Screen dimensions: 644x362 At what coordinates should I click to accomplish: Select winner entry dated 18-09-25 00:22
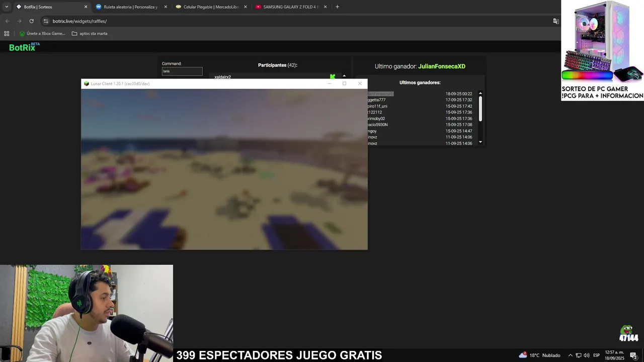coord(420,94)
